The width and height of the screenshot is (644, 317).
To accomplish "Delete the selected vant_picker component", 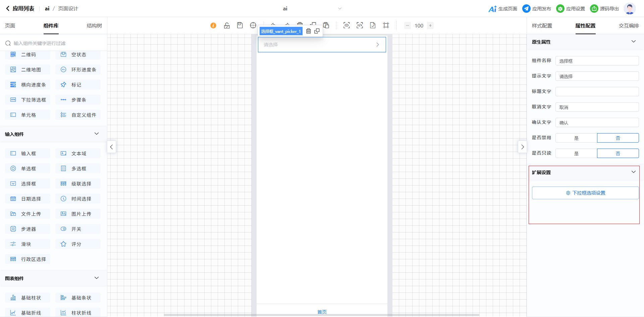I will pos(309,31).
